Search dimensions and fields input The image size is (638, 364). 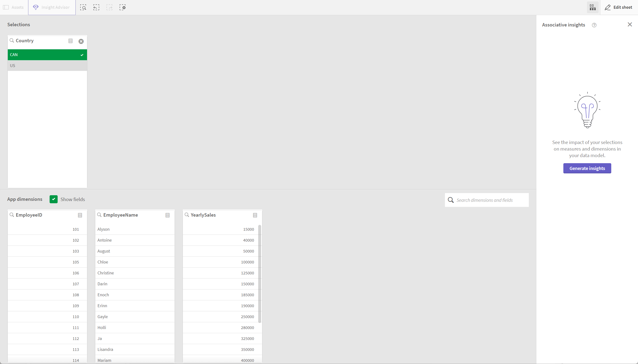click(487, 200)
